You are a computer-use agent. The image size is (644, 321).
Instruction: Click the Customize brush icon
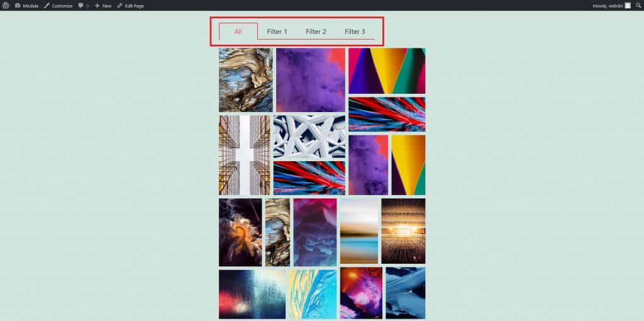click(47, 6)
